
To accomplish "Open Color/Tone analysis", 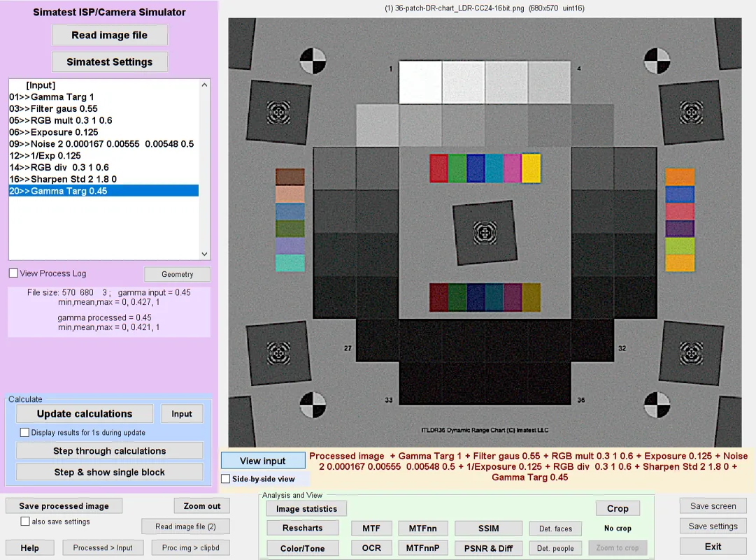I will click(302, 548).
